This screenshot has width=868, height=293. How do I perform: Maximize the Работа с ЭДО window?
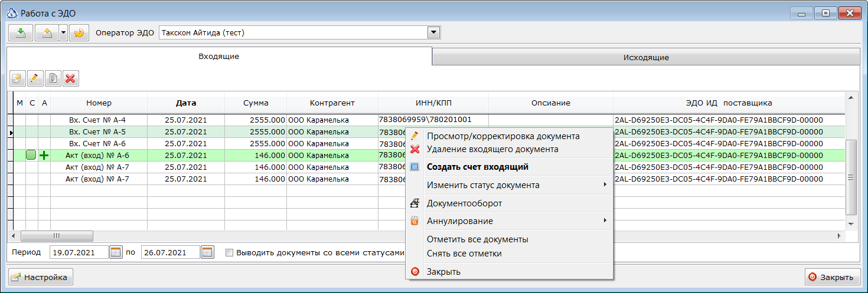pyautogui.click(x=826, y=13)
